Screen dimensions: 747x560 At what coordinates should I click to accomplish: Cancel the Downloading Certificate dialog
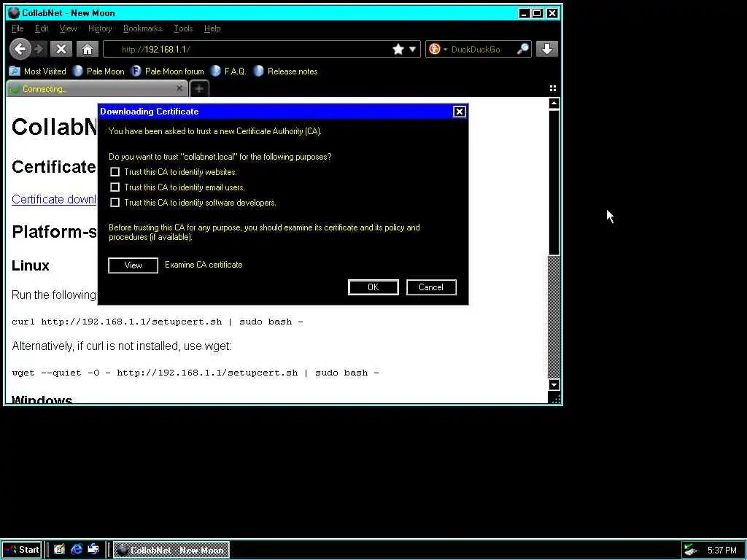[431, 287]
